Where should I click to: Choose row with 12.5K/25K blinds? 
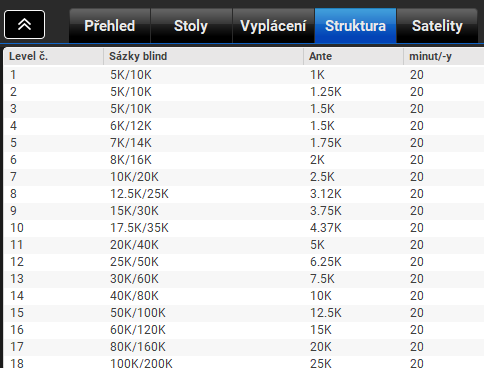(x=244, y=194)
